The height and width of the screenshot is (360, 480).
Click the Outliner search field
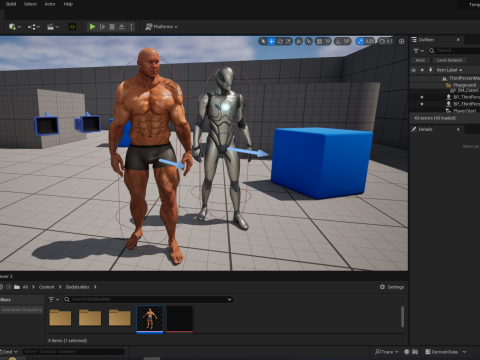point(454,51)
